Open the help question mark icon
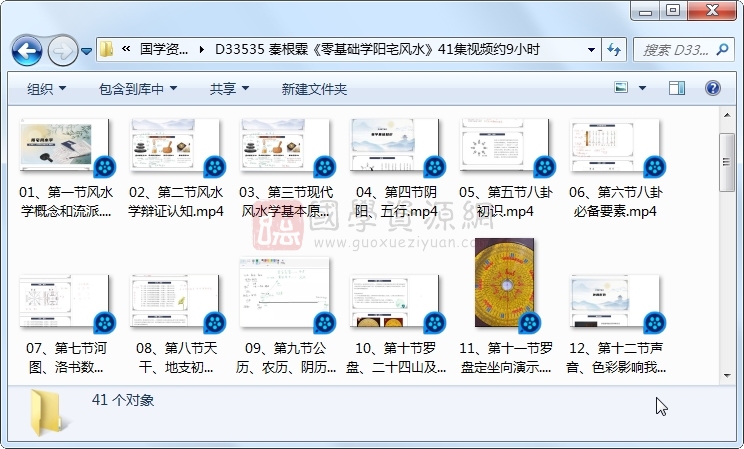 point(713,88)
